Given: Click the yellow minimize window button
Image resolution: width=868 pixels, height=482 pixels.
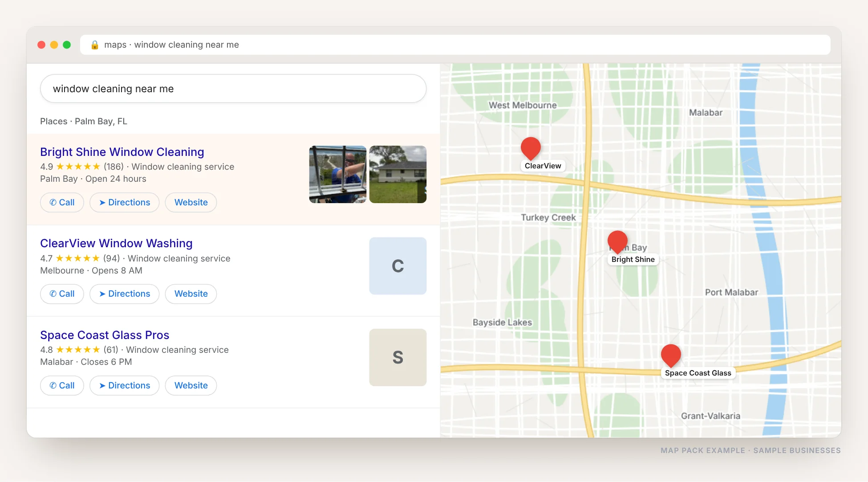Looking at the screenshot, I should click(x=54, y=45).
